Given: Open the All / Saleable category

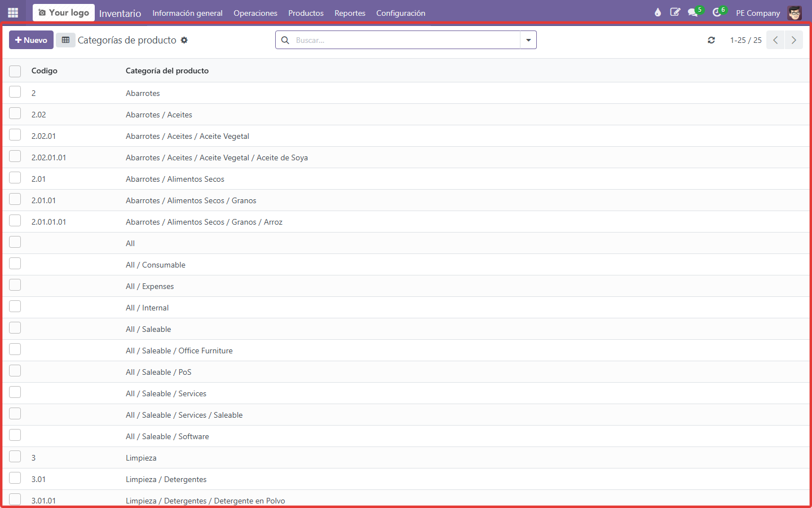Looking at the screenshot, I should coord(148,329).
